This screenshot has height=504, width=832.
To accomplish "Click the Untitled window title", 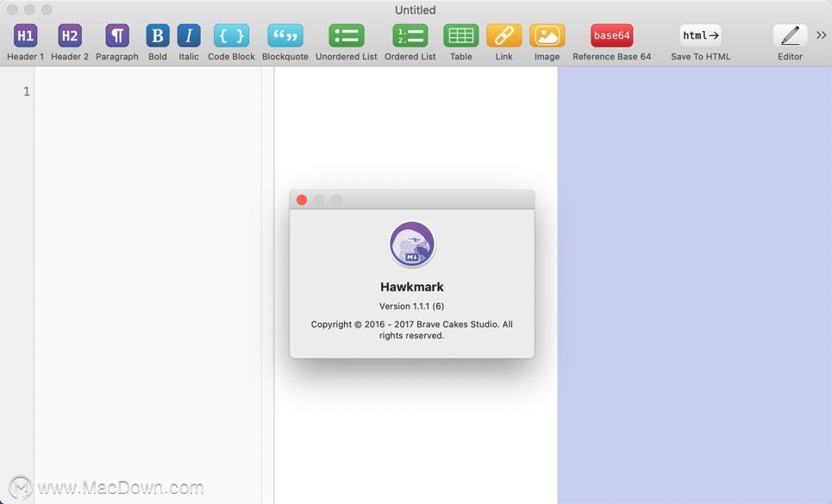I will pyautogui.click(x=416, y=10).
